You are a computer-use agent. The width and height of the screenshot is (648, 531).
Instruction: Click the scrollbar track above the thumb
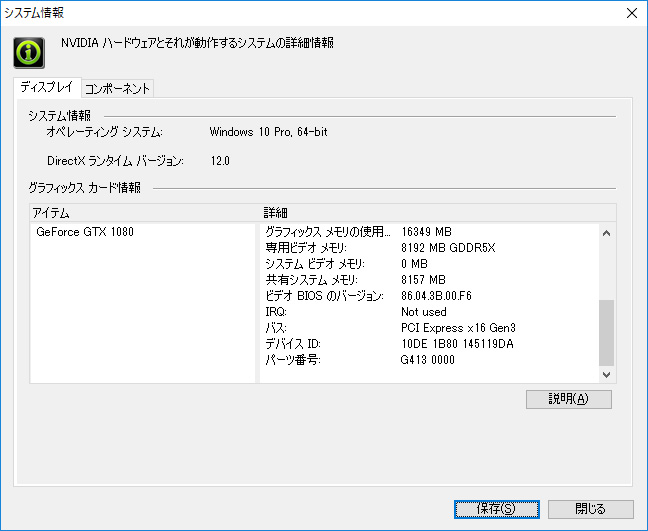tap(606, 271)
